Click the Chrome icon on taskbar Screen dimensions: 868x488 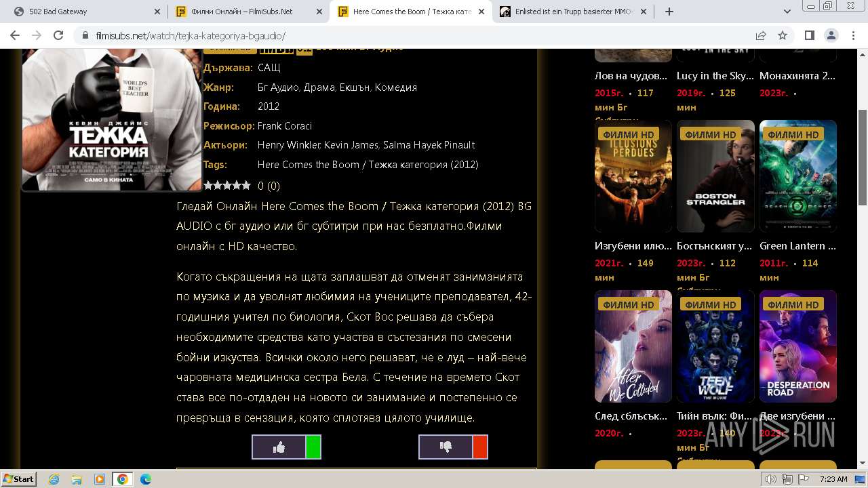pos(122,479)
